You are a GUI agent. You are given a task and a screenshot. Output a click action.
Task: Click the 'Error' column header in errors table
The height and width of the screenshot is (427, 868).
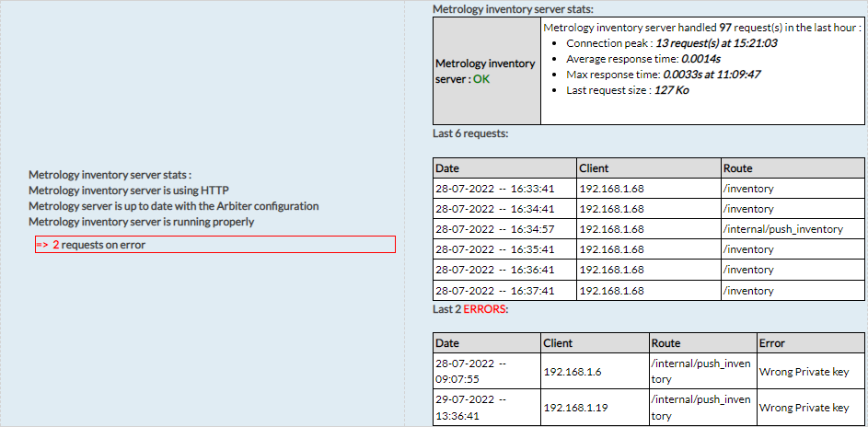[772, 343]
